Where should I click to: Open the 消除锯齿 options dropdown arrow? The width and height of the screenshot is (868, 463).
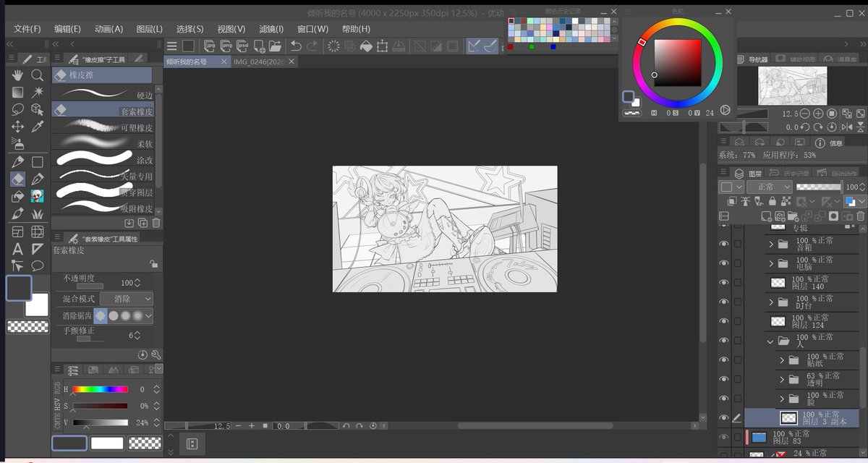(x=149, y=316)
